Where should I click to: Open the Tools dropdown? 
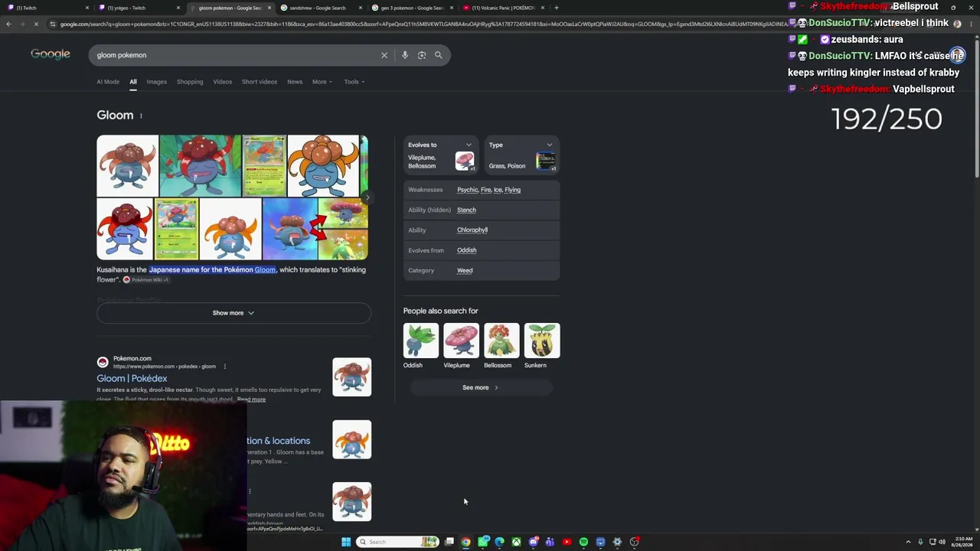(x=354, y=82)
